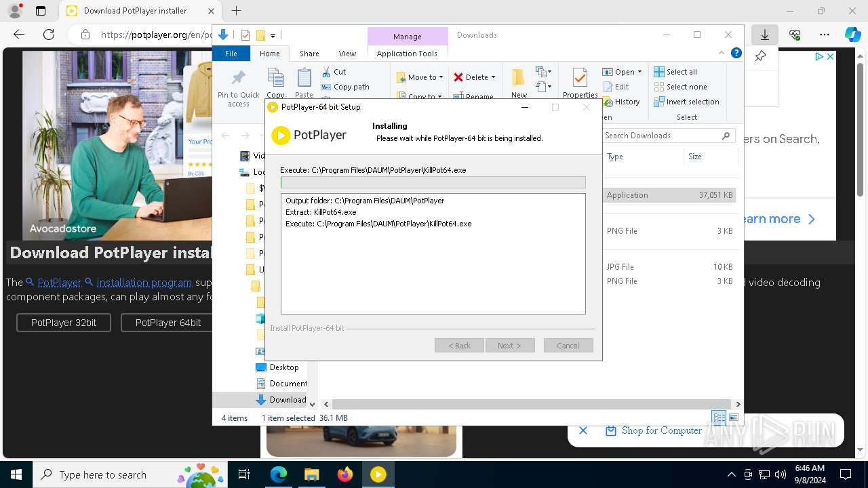This screenshot has height=488, width=868.
Task: Open Task View on taskbar
Action: coord(244,474)
